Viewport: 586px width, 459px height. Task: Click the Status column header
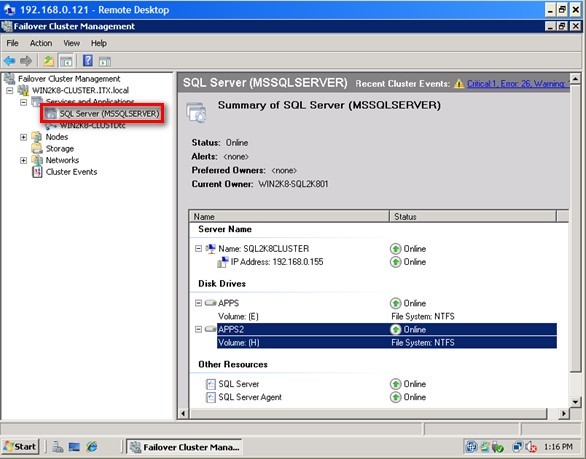[473, 216]
